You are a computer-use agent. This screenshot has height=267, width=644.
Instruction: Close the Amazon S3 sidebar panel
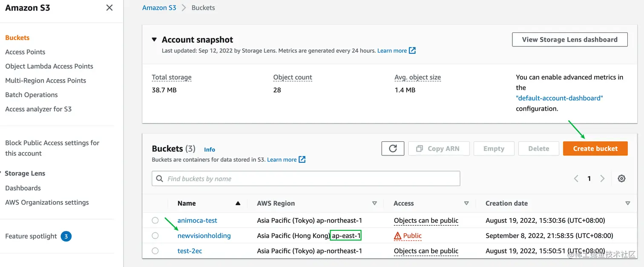109,8
